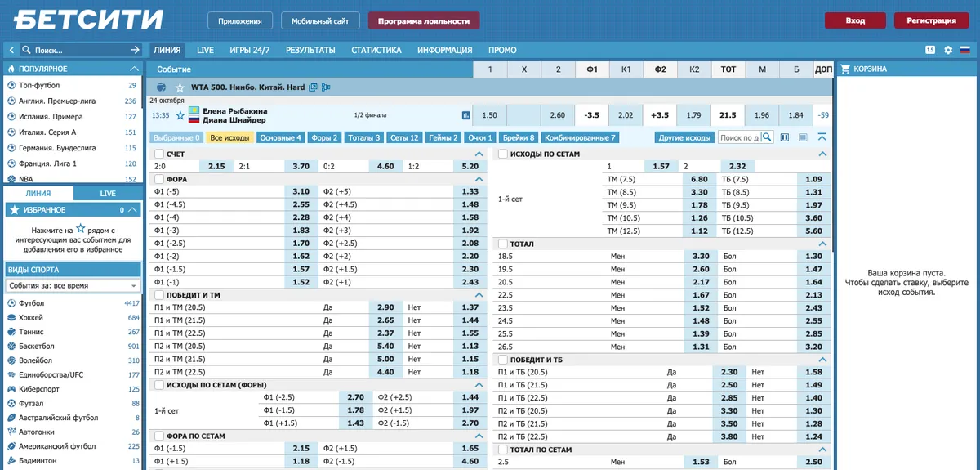This screenshot has width=980, height=470.
Task: Click the Betcity logo
Action: 90,20
